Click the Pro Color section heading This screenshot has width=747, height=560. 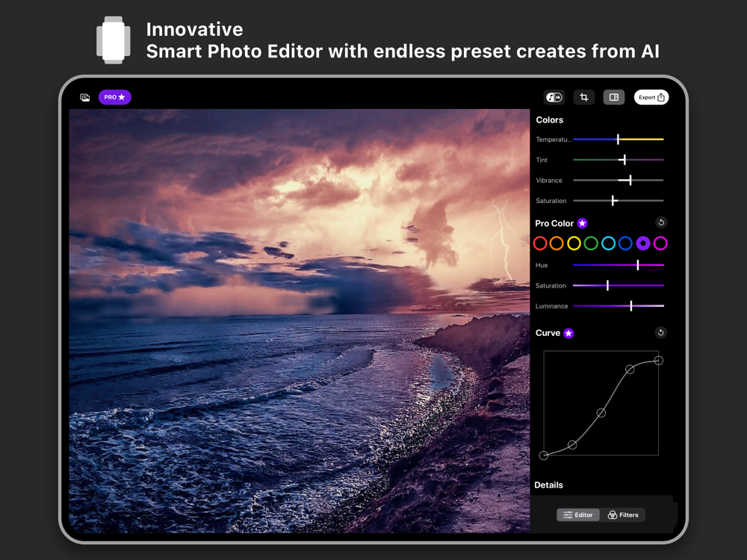[x=554, y=223]
